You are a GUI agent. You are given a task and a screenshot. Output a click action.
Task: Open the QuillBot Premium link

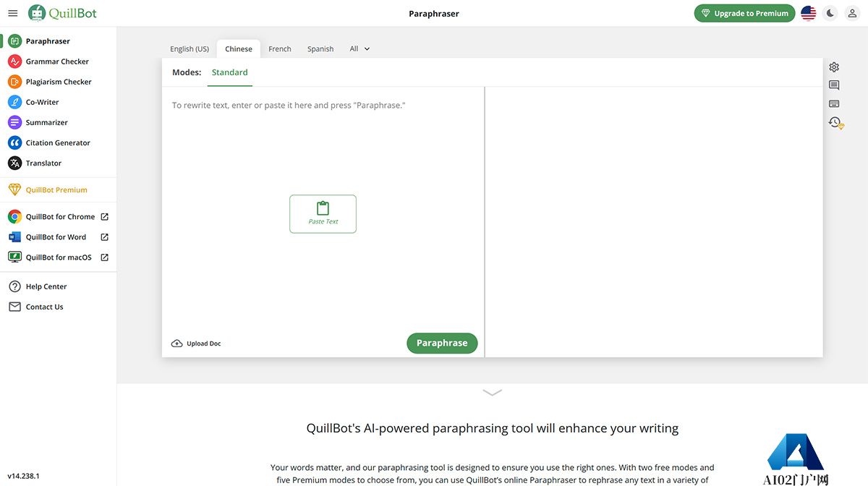pos(56,189)
